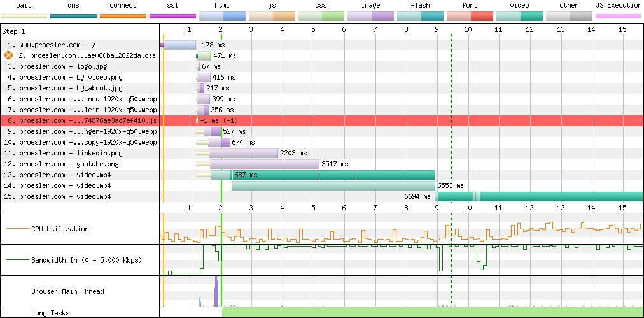
Task: Click the ssl legend color bar
Action: [172, 17]
